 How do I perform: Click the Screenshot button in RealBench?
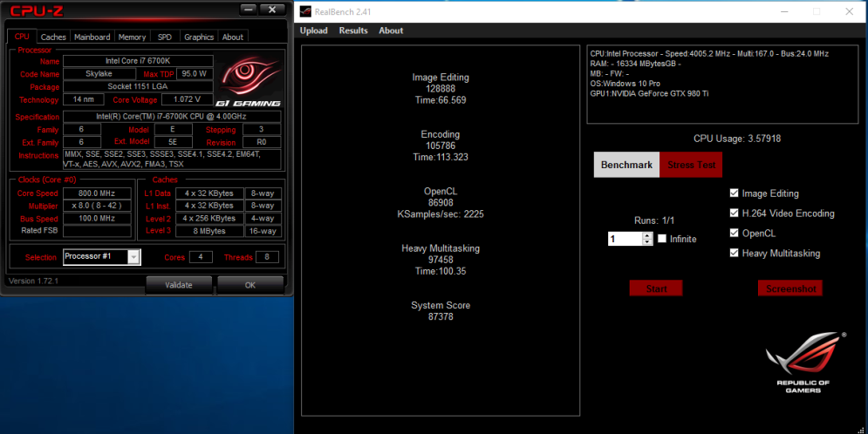[x=790, y=288]
